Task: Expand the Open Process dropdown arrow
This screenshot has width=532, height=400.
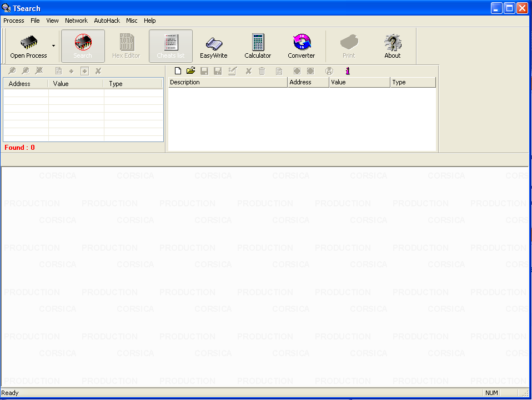Action: (x=54, y=45)
